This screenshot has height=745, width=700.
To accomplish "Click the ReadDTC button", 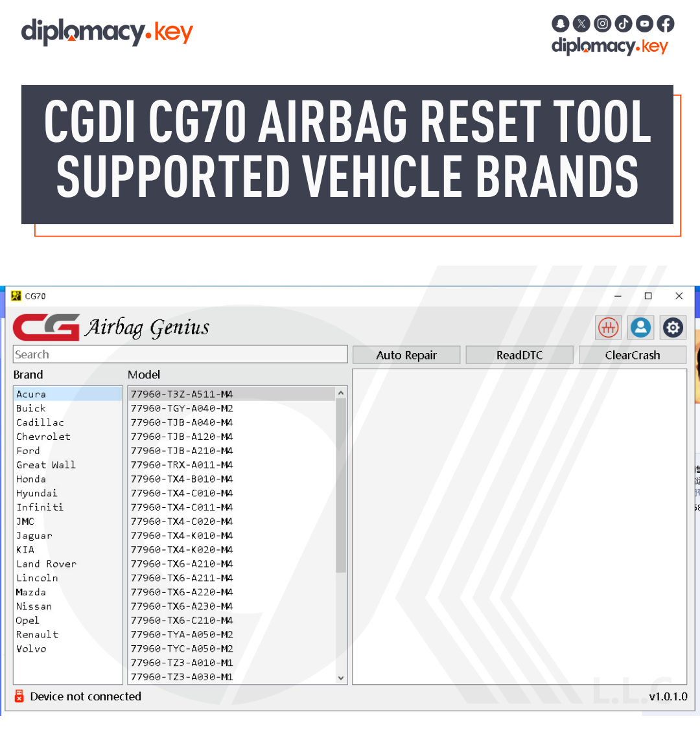I will click(519, 354).
